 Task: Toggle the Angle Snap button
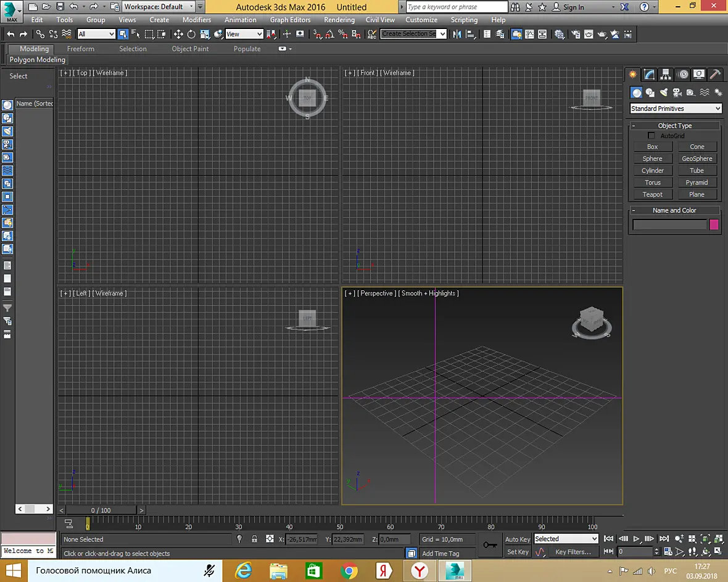pos(330,35)
